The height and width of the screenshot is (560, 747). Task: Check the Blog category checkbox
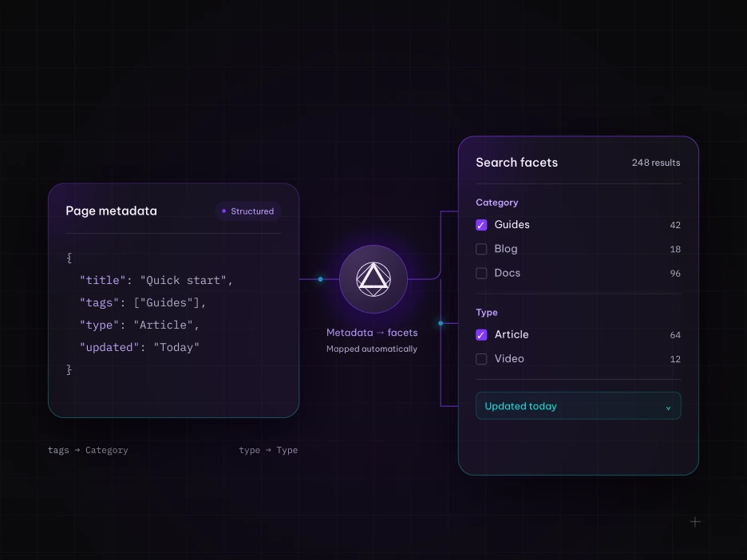pyautogui.click(x=481, y=249)
